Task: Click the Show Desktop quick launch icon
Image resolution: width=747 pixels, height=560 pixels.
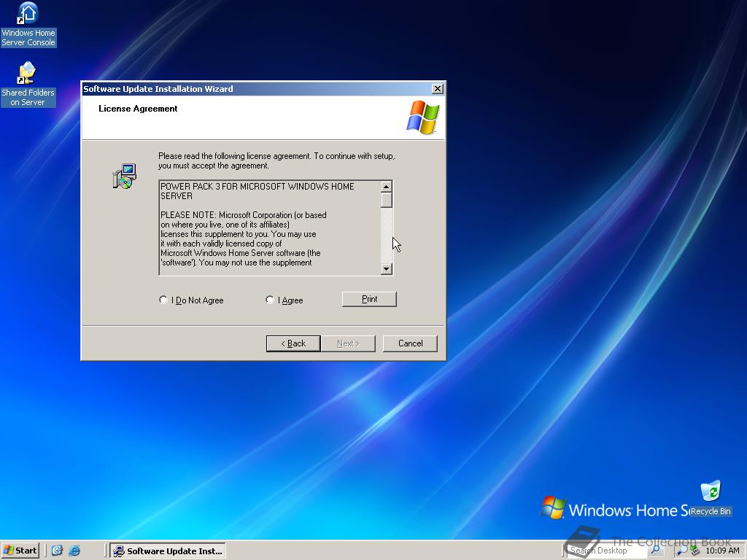Action: pyautogui.click(x=57, y=551)
